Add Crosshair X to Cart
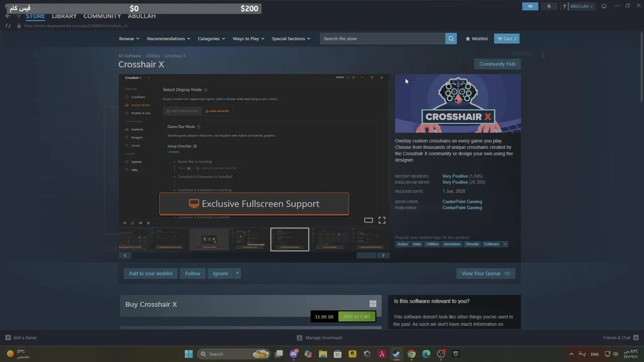 point(357,316)
